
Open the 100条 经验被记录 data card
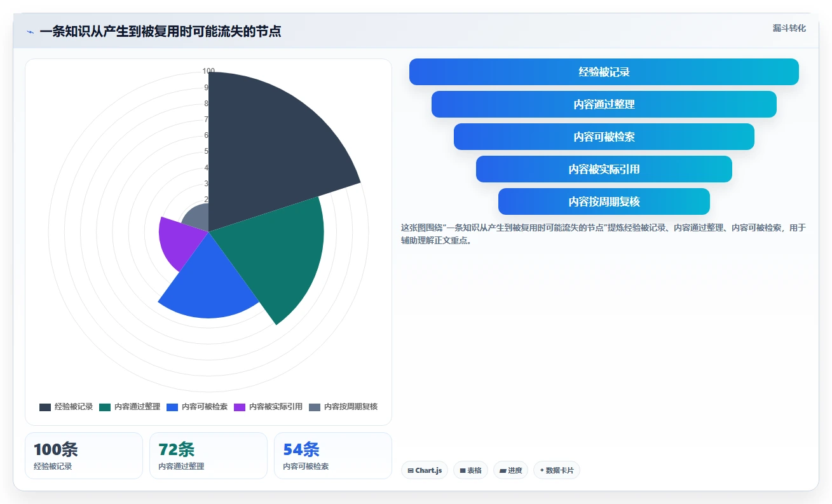click(84, 456)
